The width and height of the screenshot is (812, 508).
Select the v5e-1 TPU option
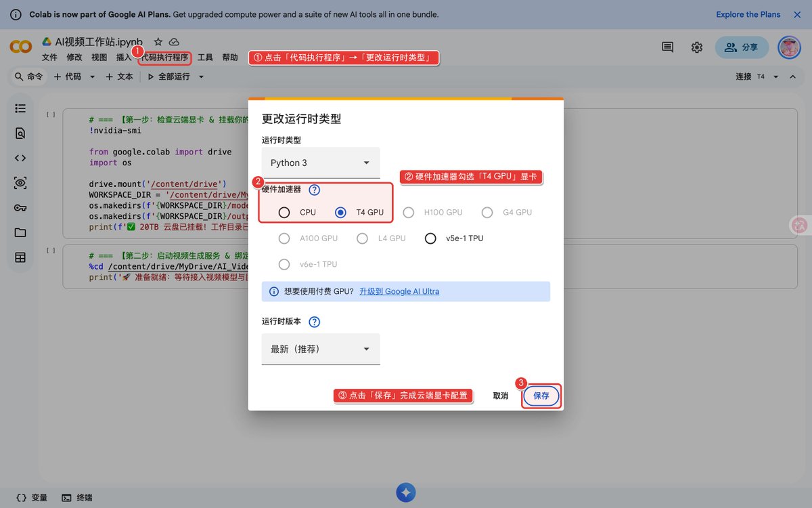tap(430, 238)
